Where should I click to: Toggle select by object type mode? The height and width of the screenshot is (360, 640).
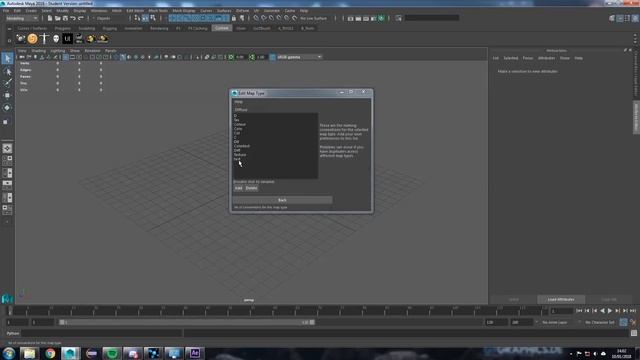[x=145, y=18]
